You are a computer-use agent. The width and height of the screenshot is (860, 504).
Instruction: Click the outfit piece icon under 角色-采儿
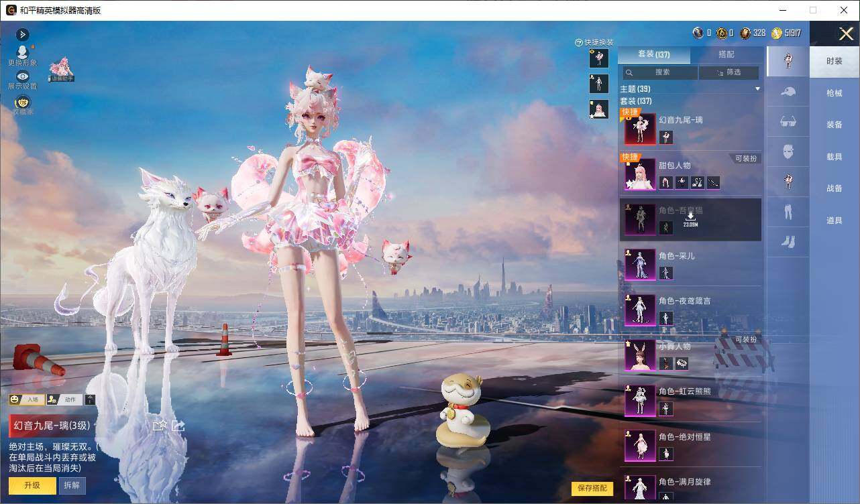[x=666, y=273]
